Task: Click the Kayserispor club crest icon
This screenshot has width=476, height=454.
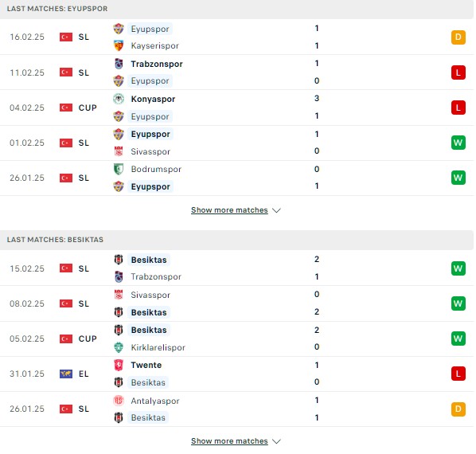Action: point(119,46)
